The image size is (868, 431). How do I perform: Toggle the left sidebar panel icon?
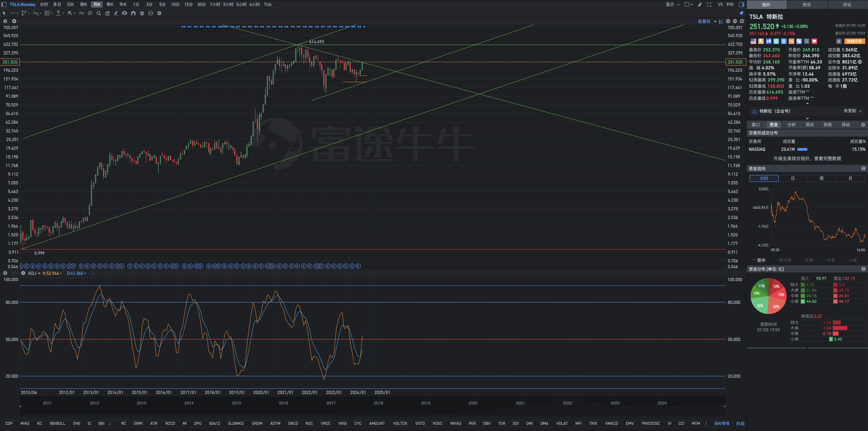point(4,4)
